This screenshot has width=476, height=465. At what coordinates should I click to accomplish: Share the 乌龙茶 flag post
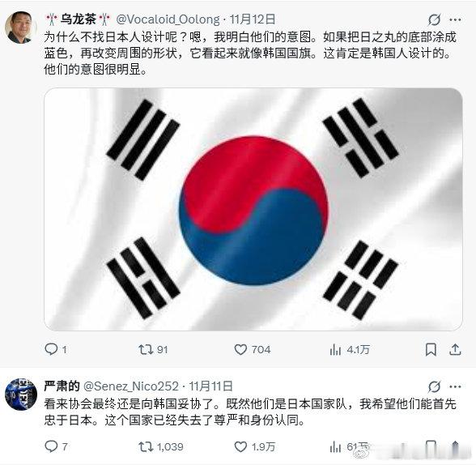455,349
